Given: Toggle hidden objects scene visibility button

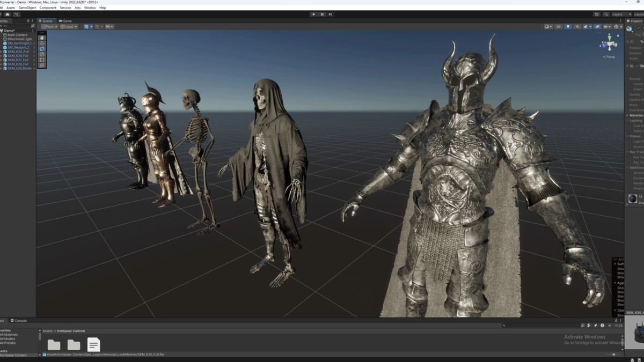Looking at the screenshot, I should pyautogui.click(x=597, y=26).
